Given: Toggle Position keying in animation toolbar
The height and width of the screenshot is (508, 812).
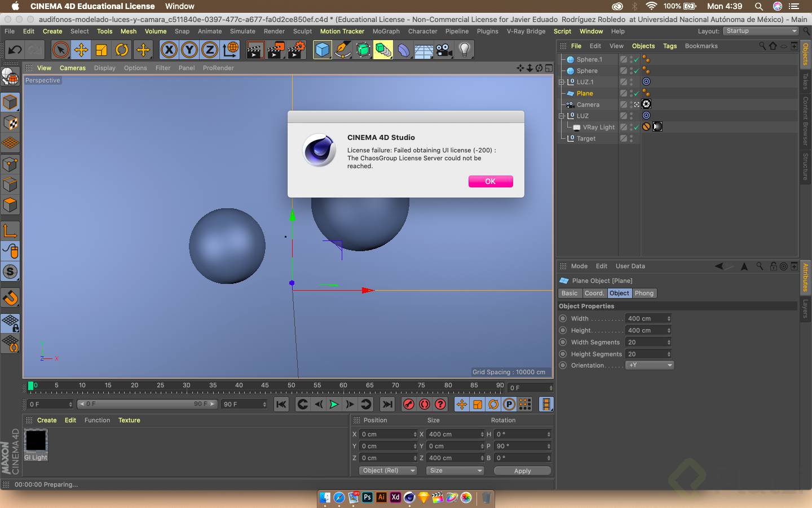Looking at the screenshot, I should [x=462, y=404].
